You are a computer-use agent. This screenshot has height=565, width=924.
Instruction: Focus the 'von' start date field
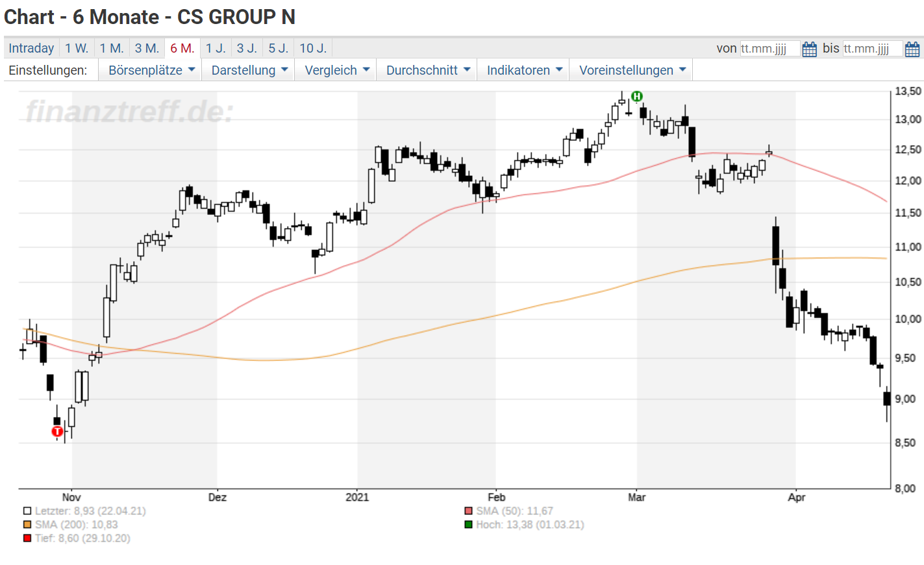[770, 49]
